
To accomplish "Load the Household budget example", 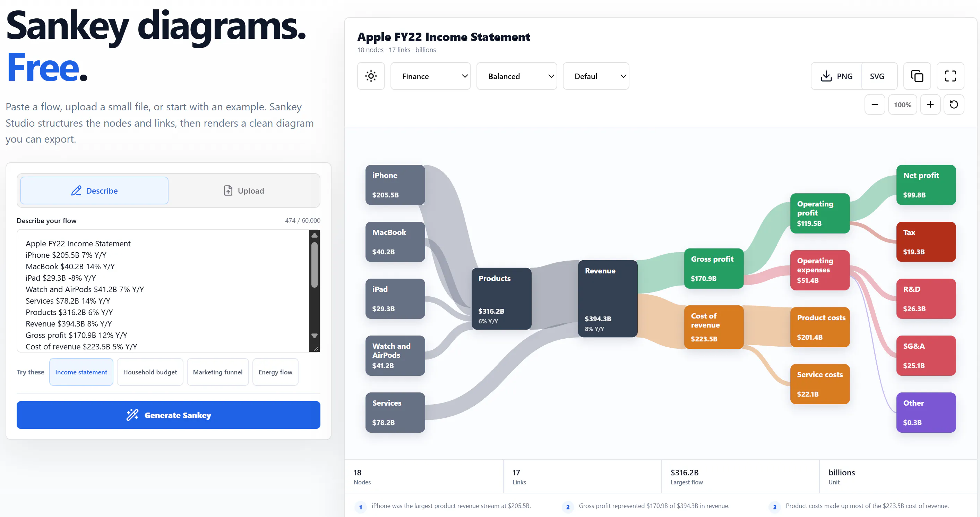I will (x=150, y=372).
